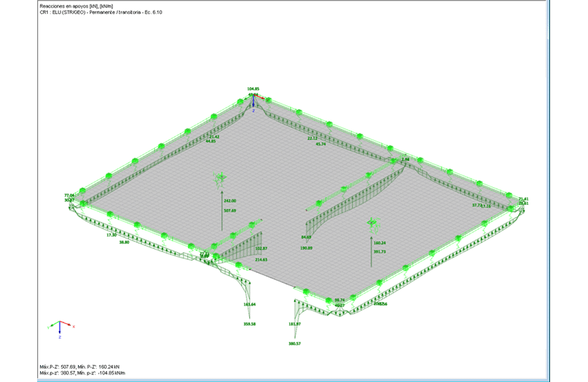This screenshot has height=382, width=588.
Task: Click the 77.04 label at the left corner
Action: click(70, 196)
